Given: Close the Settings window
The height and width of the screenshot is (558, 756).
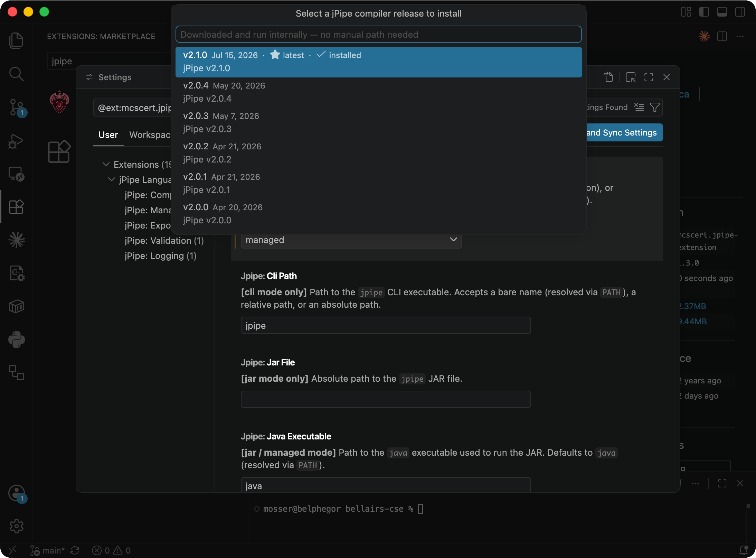Looking at the screenshot, I should tap(667, 77).
